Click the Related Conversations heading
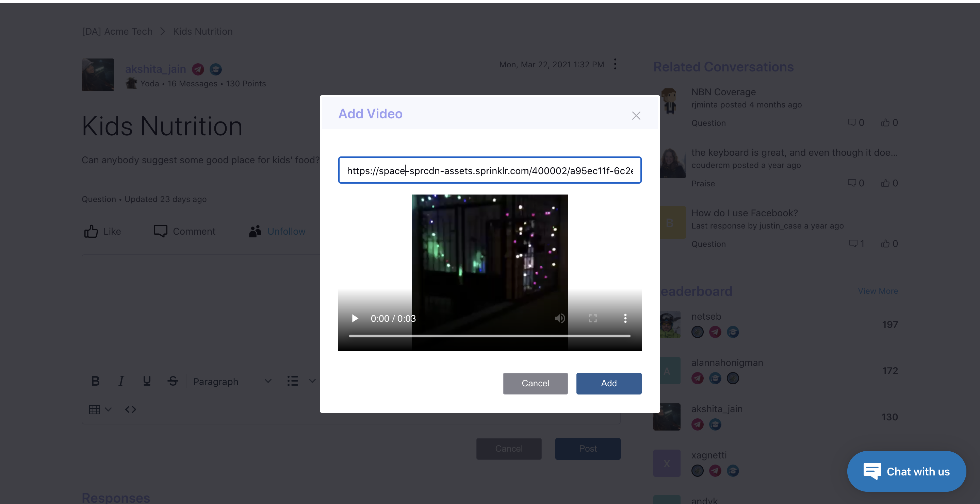This screenshot has width=980, height=504. (x=723, y=67)
